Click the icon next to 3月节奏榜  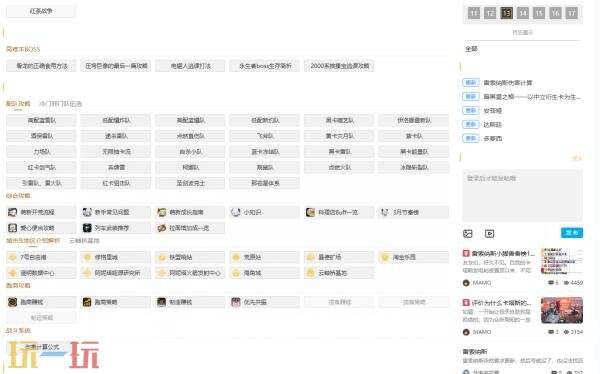tap(385, 212)
